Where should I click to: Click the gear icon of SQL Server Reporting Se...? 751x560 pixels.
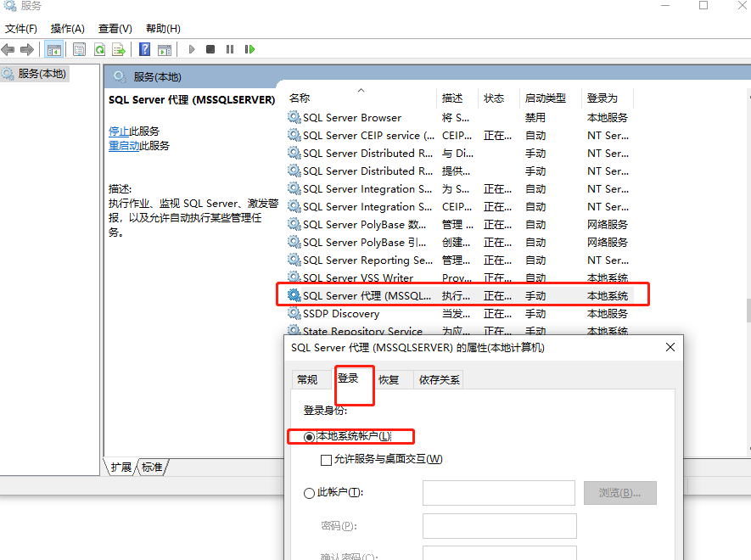click(x=294, y=260)
